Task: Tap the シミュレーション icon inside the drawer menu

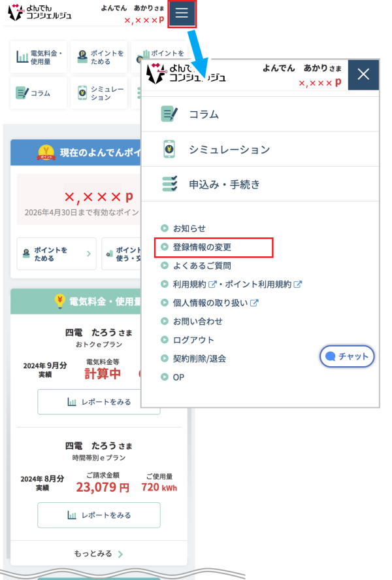Action: [x=167, y=149]
